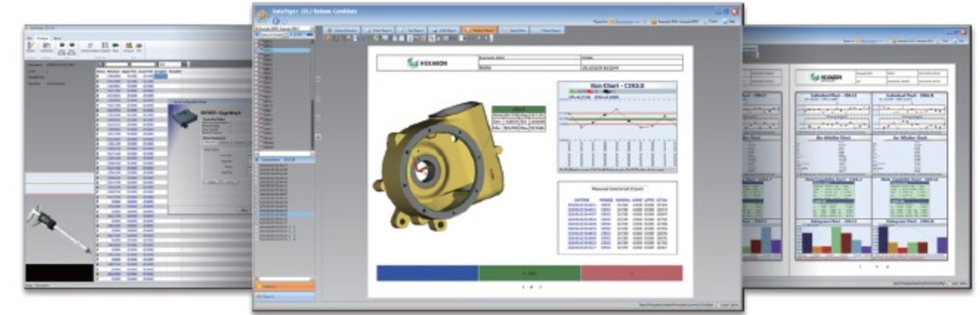980x315 pixels.
Task: Open the first report tab in toolbar
Action: click(342, 30)
